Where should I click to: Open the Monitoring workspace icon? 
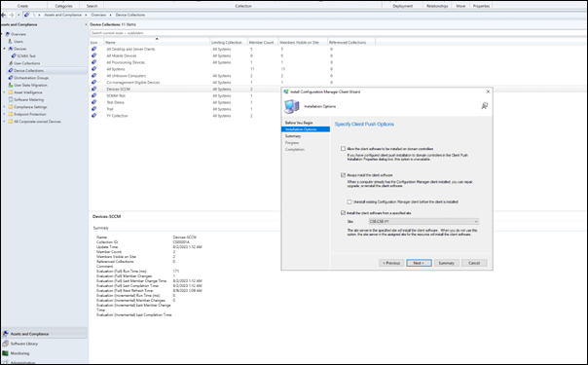tap(5, 353)
